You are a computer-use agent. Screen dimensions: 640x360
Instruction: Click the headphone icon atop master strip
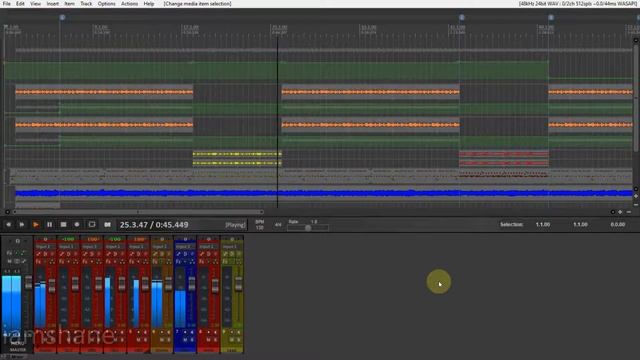click(17, 241)
